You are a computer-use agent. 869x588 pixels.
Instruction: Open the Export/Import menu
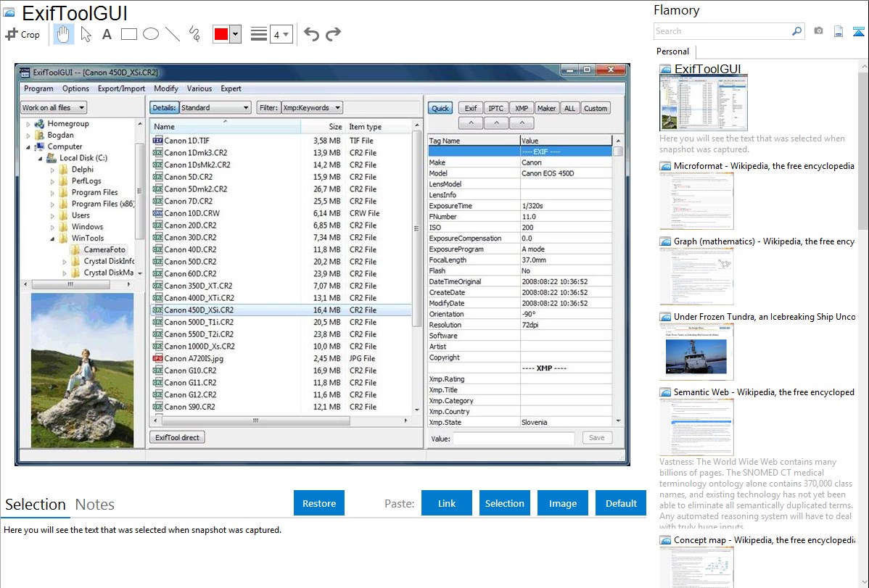pos(121,88)
